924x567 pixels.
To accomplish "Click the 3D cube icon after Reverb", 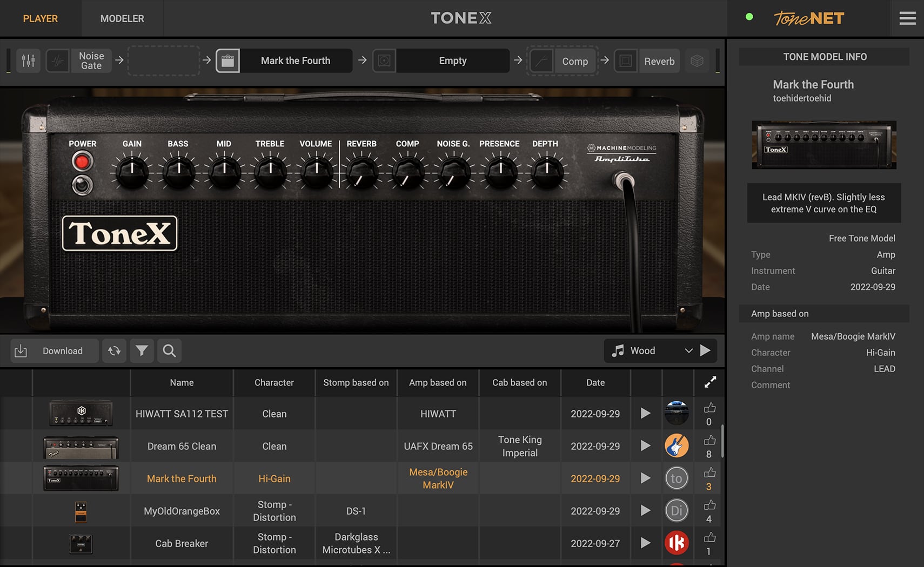I will 697,61.
